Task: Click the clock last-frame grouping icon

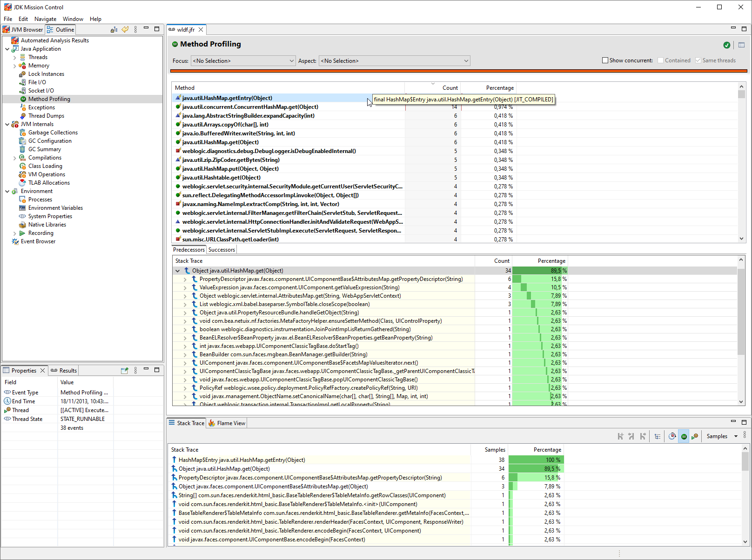Action: pos(672,436)
